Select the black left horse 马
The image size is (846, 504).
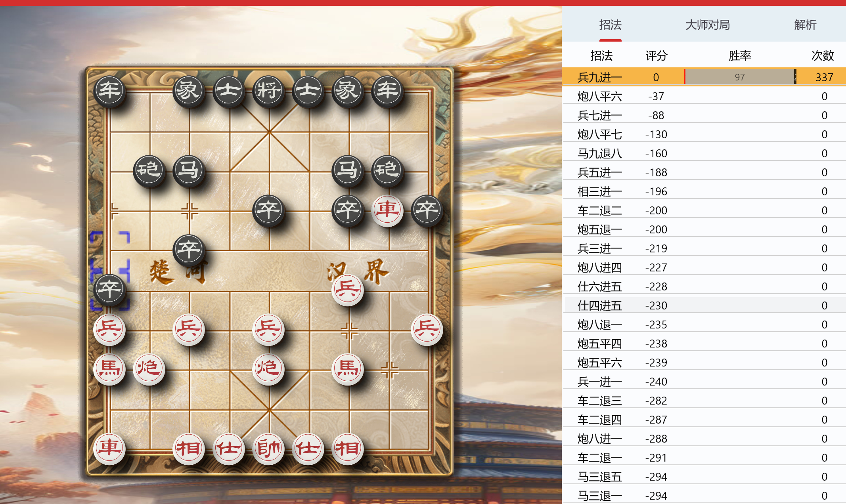(x=189, y=171)
